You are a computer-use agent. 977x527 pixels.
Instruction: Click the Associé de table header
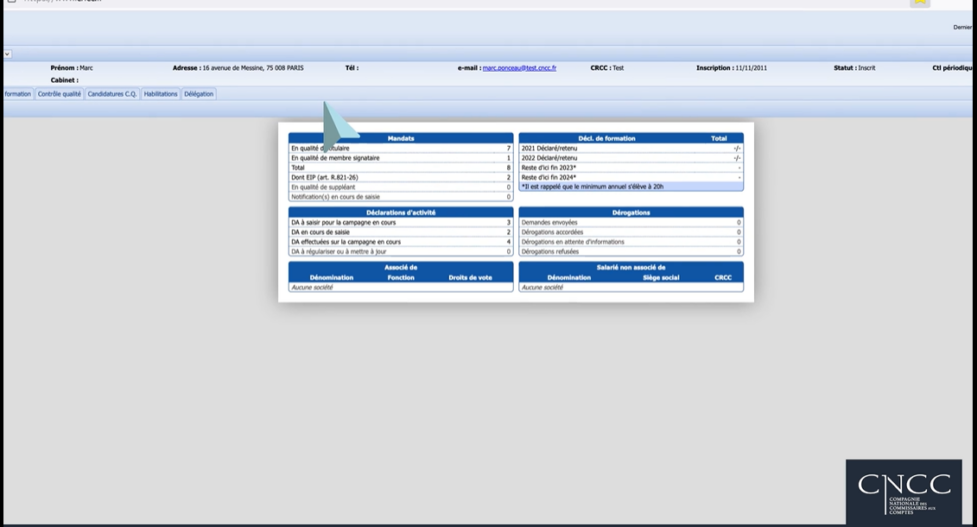click(x=401, y=267)
